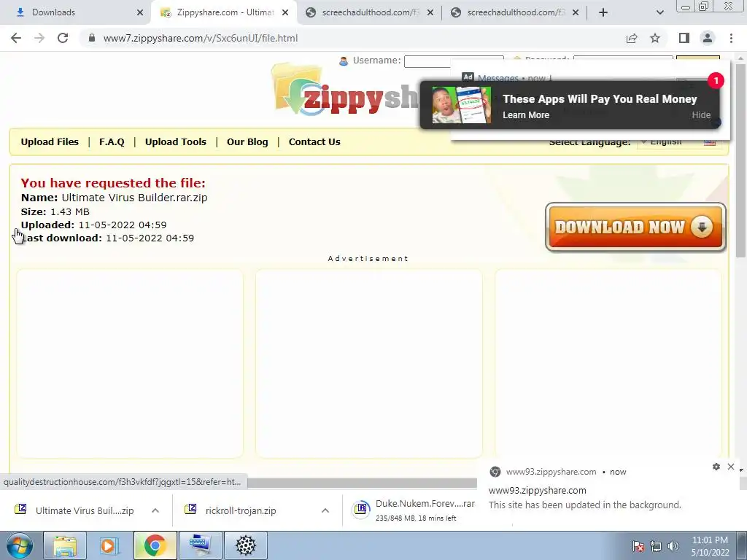Open the Chrome profile avatar
The image size is (747, 560).
pyautogui.click(x=708, y=38)
